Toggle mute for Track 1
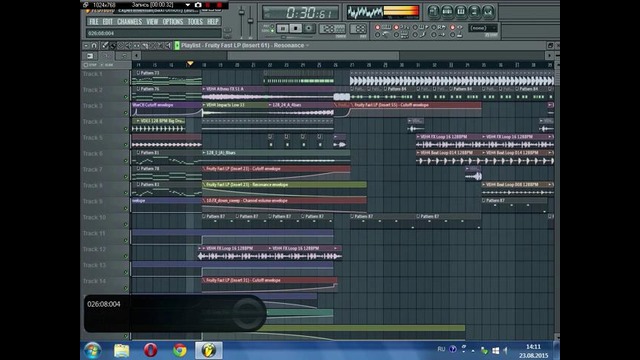640x360 pixels. (x=126, y=81)
